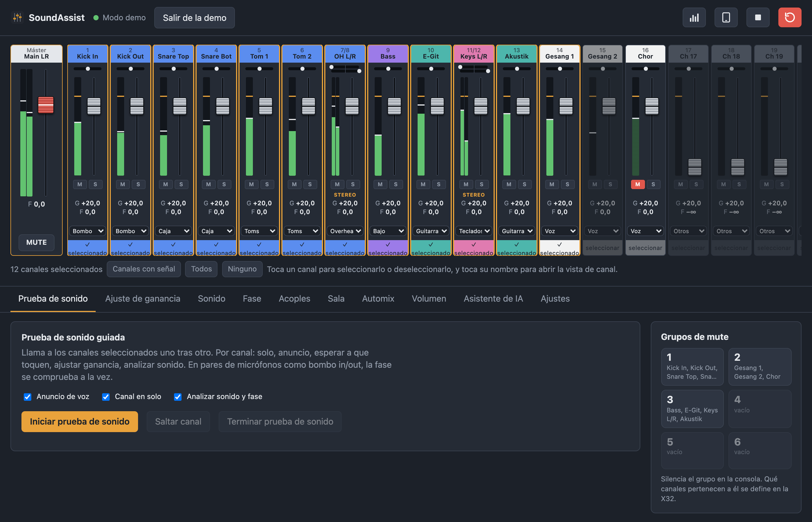Click seleccionar under Gesang 2 channel
Image resolution: width=812 pixels, height=522 pixels.
[602, 248]
